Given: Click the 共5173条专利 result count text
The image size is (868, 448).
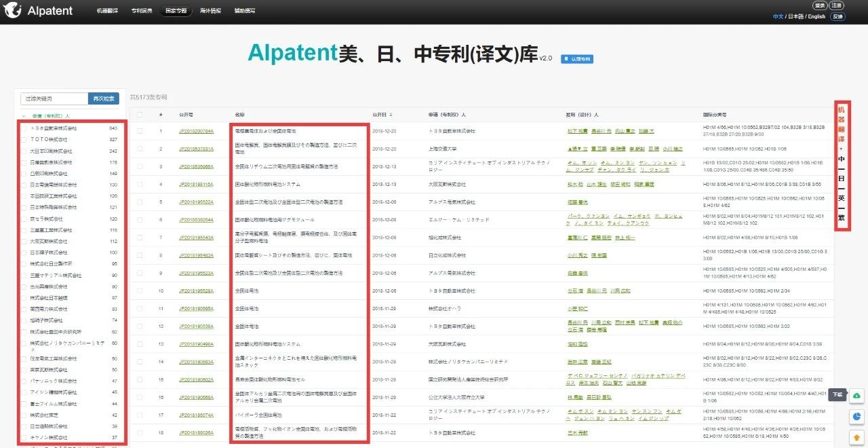Looking at the screenshot, I should (149, 98).
